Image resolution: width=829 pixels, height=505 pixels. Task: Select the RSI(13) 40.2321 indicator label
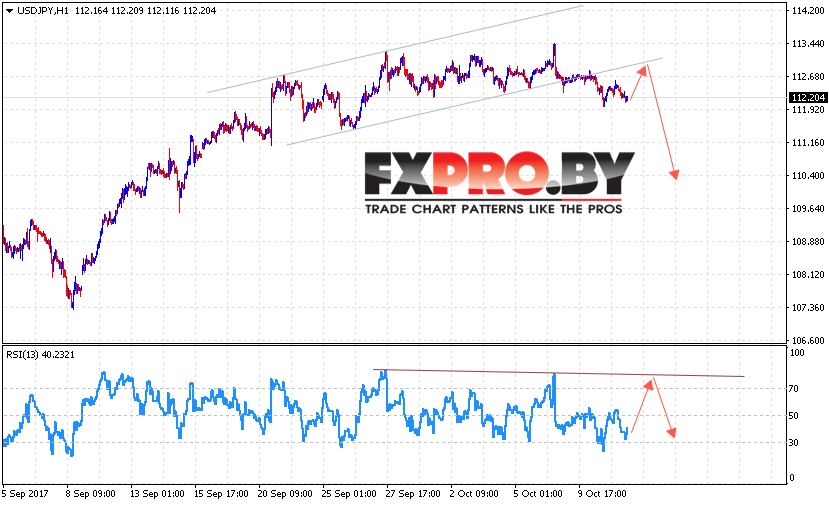tap(40, 355)
